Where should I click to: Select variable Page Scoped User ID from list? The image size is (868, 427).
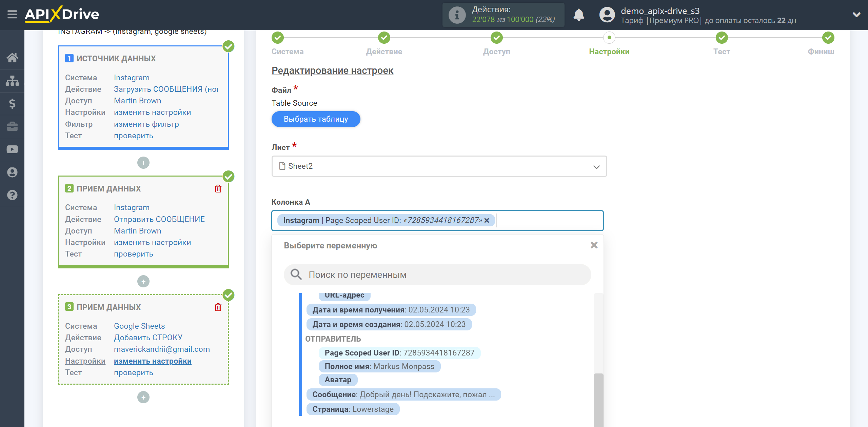(399, 353)
